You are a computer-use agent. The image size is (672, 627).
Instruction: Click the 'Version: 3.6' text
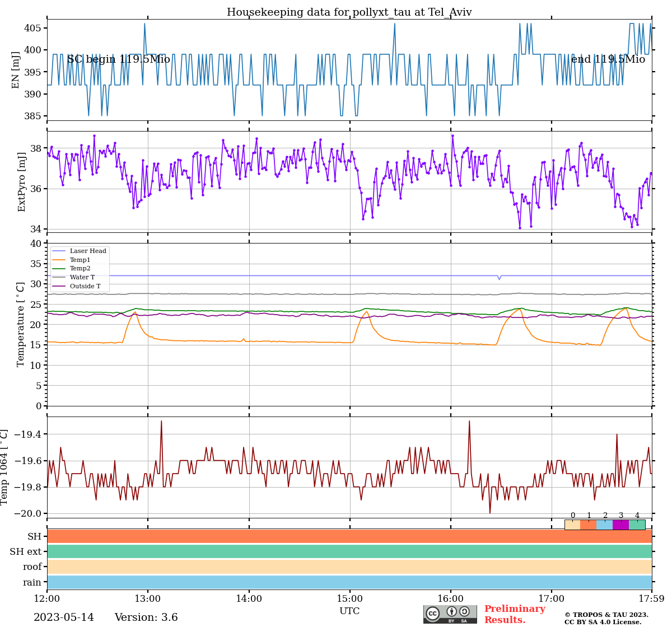[146, 617]
